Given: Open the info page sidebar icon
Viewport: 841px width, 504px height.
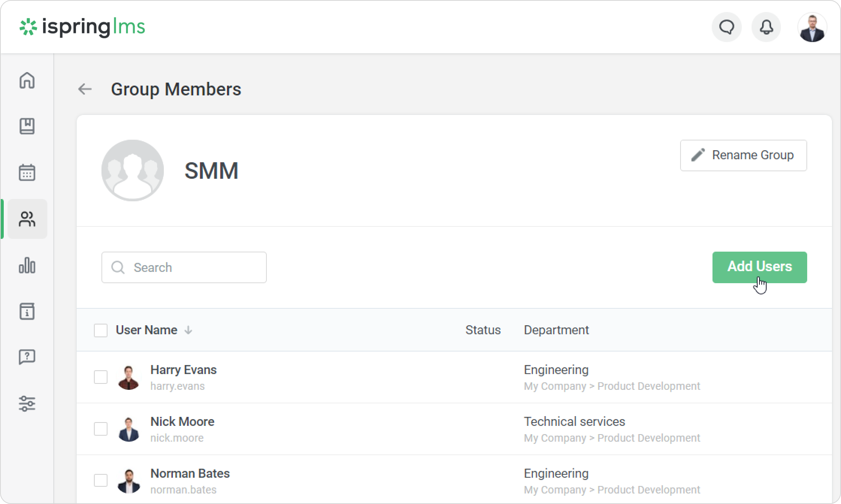Looking at the screenshot, I should tap(27, 311).
